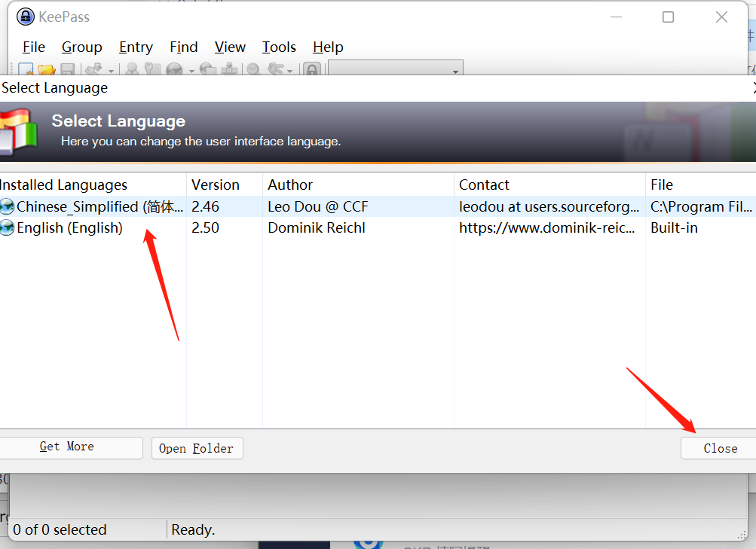This screenshot has width=756, height=549.
Task: Click the Show Entries keys icon
Action: coord(277,69)
